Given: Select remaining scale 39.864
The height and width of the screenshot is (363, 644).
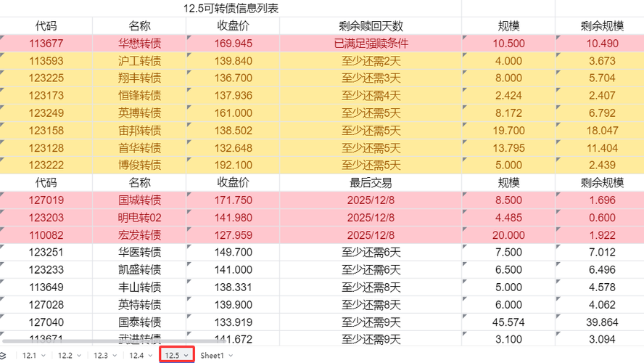Looking at the screenshot, I should click(x=600, y=322).
